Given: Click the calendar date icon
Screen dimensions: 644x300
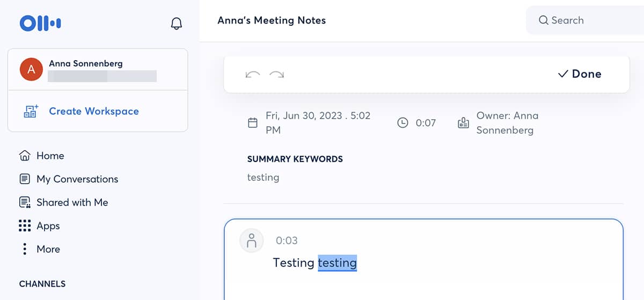Looking at the screenshot, I should (x=253, y=123).
